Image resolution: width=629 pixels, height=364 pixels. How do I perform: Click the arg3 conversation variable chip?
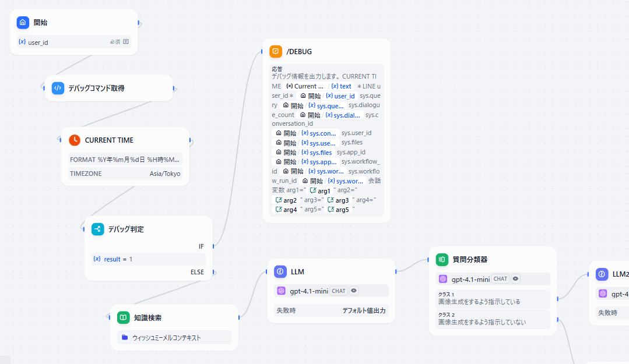click(x=338, y=200)
